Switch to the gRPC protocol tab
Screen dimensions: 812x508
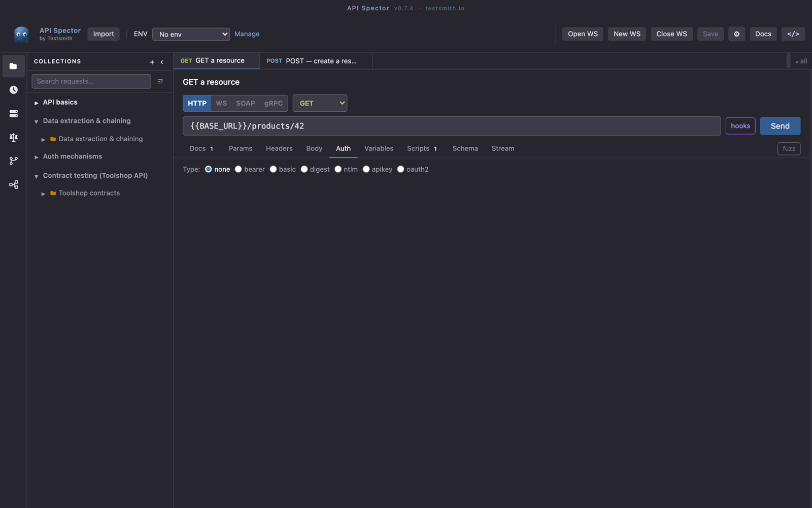pyautogui.click(x=273, y=103)
